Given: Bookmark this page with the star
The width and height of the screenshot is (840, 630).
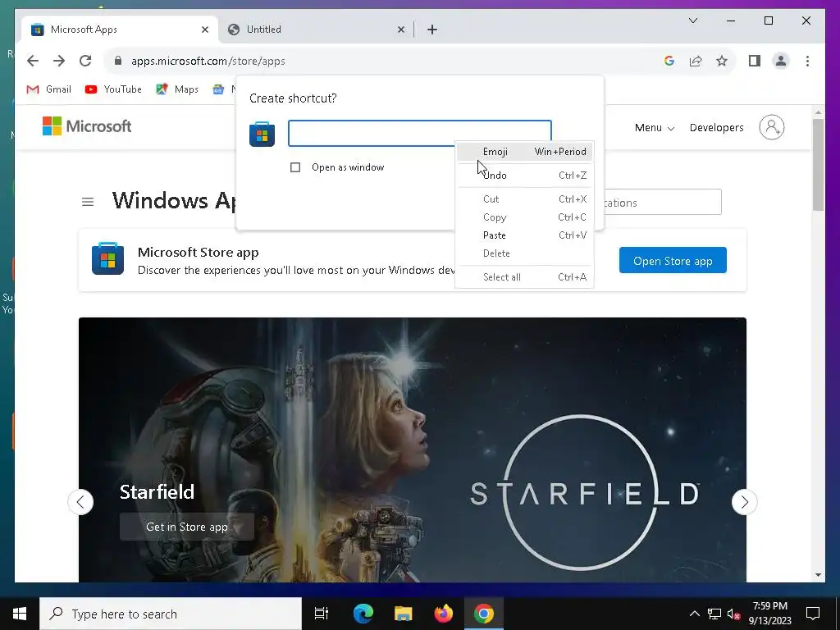Looking at the screenshot, I should pos(722,61).
